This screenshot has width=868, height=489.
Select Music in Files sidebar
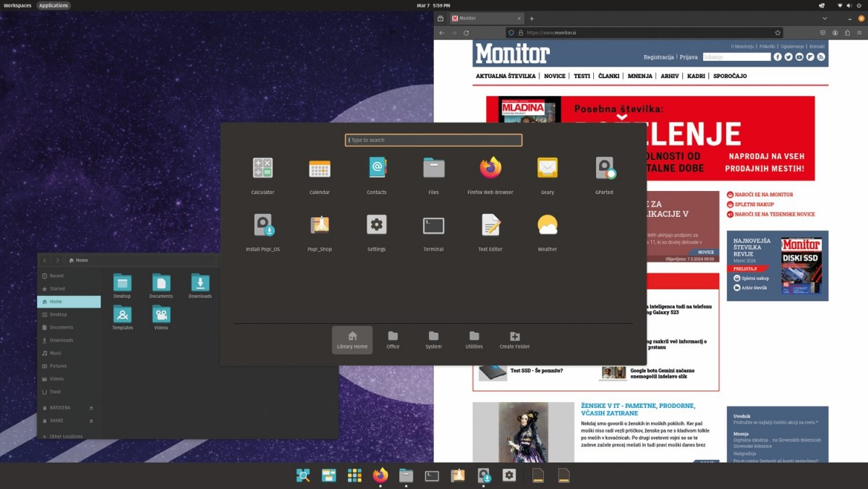click(69, 353)
